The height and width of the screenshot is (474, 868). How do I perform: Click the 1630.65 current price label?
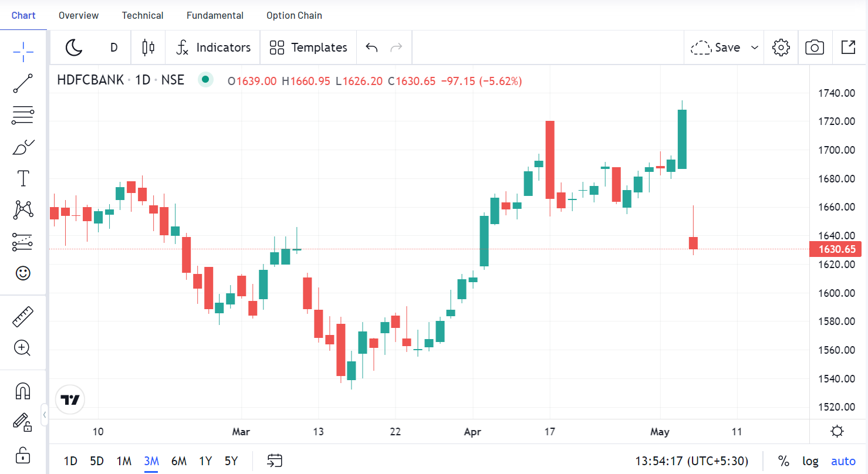pyautogui.click(x=836, y=249)
